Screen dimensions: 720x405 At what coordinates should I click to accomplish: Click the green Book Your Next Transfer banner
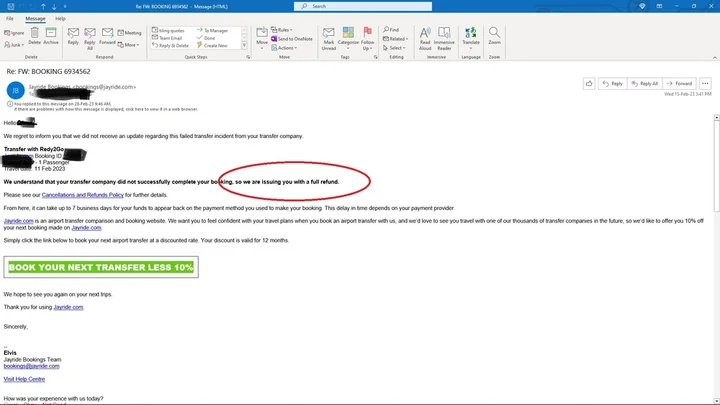pyautogui.click(x=100, y=267)
